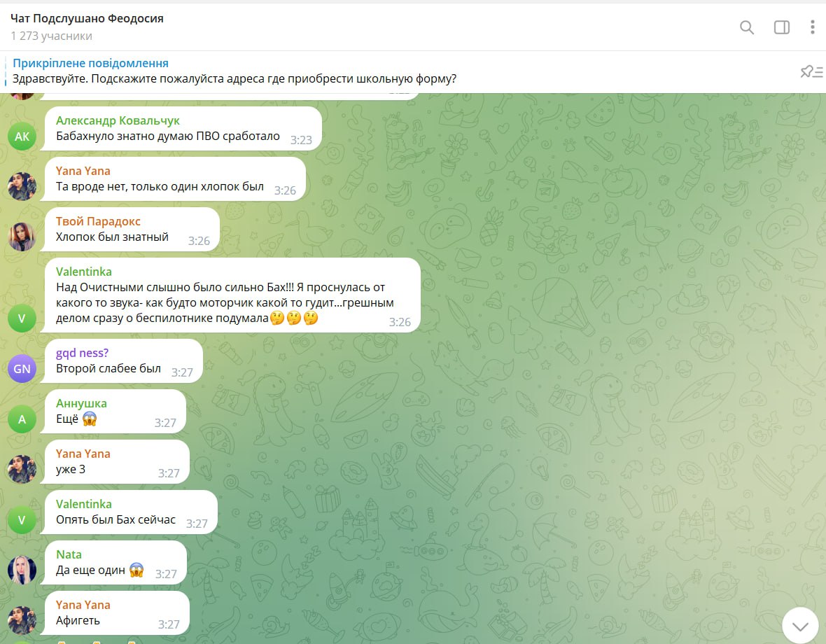Click the message Бабахнуло знатно думаю ПВО сработало

[167, 136]
